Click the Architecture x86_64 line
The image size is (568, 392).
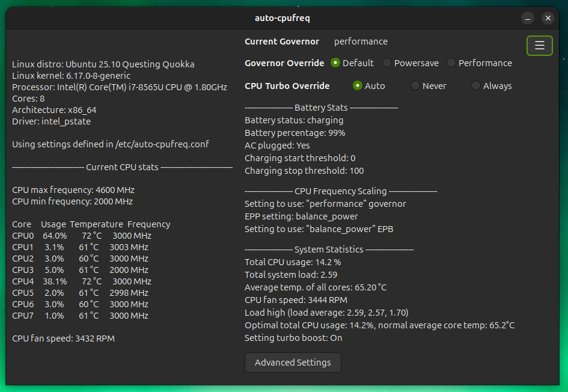point(54,110)
